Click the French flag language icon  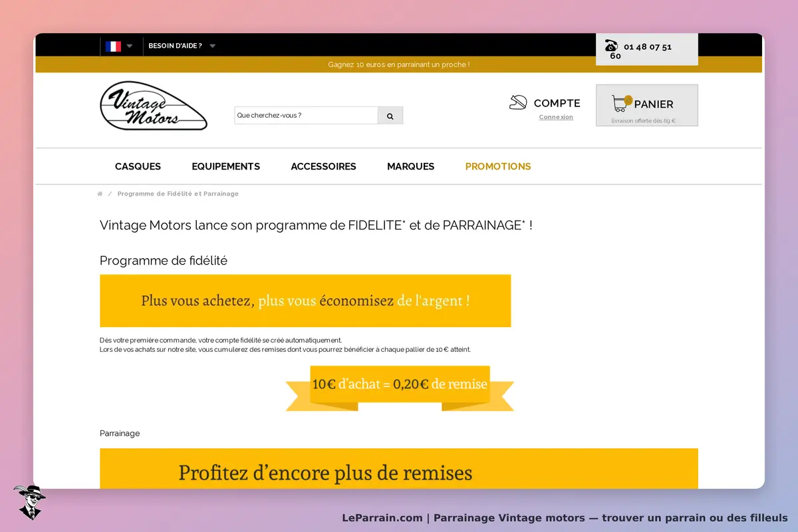click(x=113, y=47)
